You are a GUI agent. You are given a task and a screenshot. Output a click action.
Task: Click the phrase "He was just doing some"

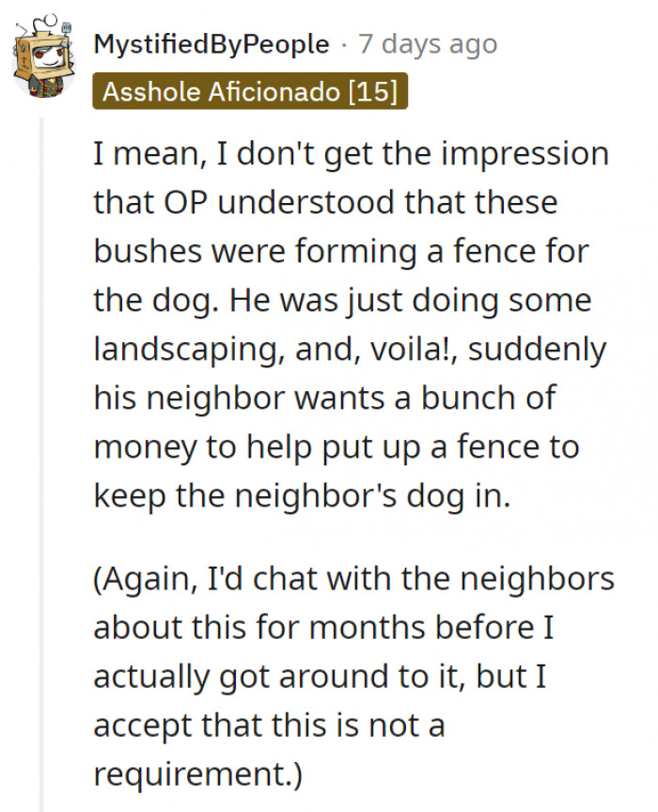click(x=411, y=301)
